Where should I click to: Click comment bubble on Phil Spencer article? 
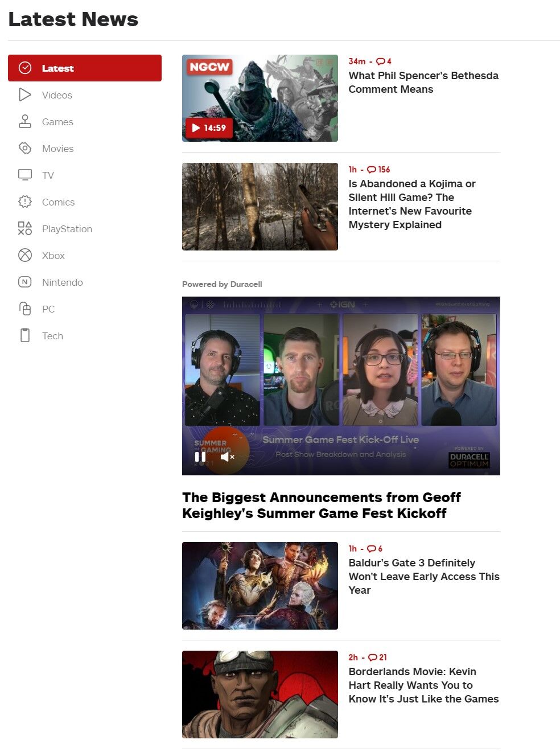(x=381, y=61)
